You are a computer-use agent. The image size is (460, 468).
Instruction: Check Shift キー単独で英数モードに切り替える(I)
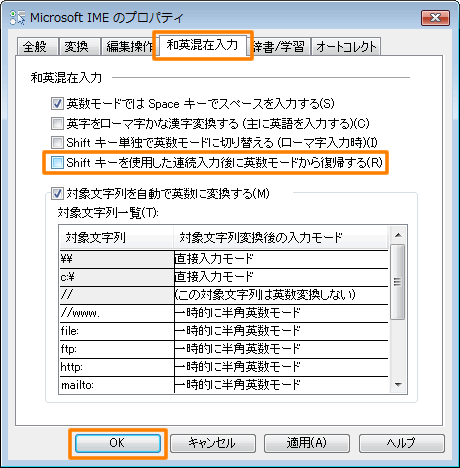tap(57, 143)
